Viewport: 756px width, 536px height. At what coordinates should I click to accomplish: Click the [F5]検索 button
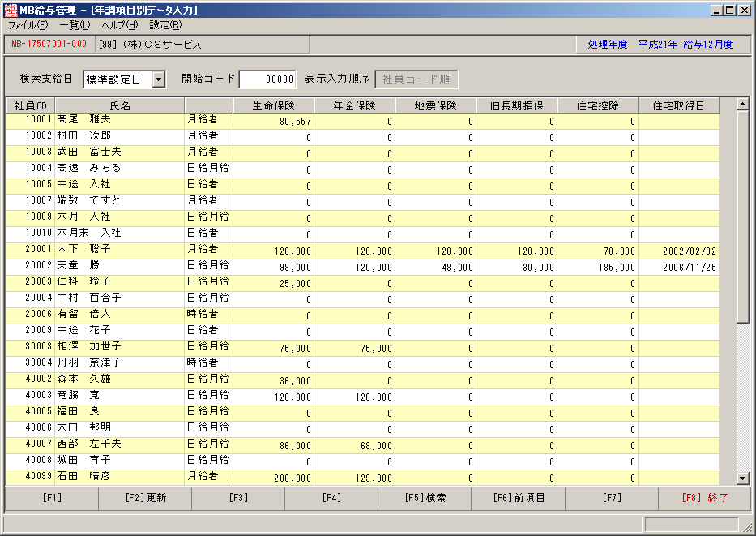425,498
